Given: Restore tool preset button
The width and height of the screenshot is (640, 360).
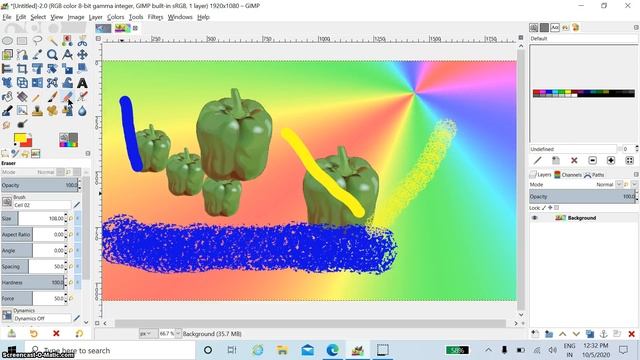Looking at the screenshot, I should click(x=33, y=333).
